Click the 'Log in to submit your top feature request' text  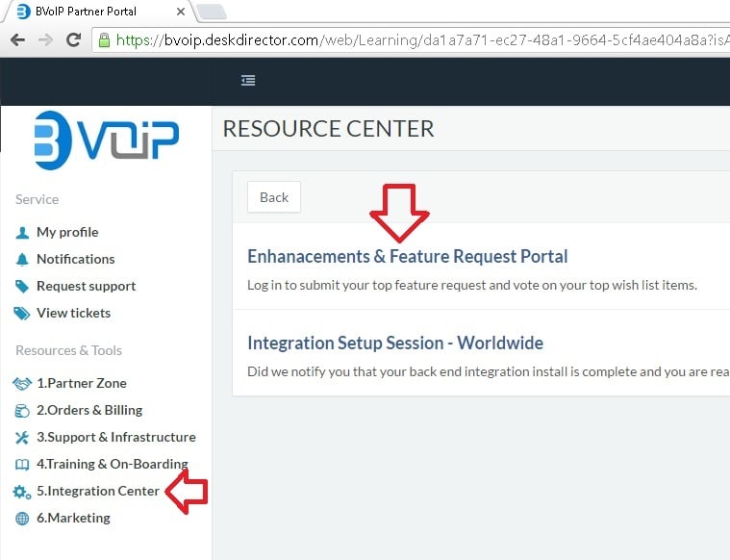tap(472, 285)
